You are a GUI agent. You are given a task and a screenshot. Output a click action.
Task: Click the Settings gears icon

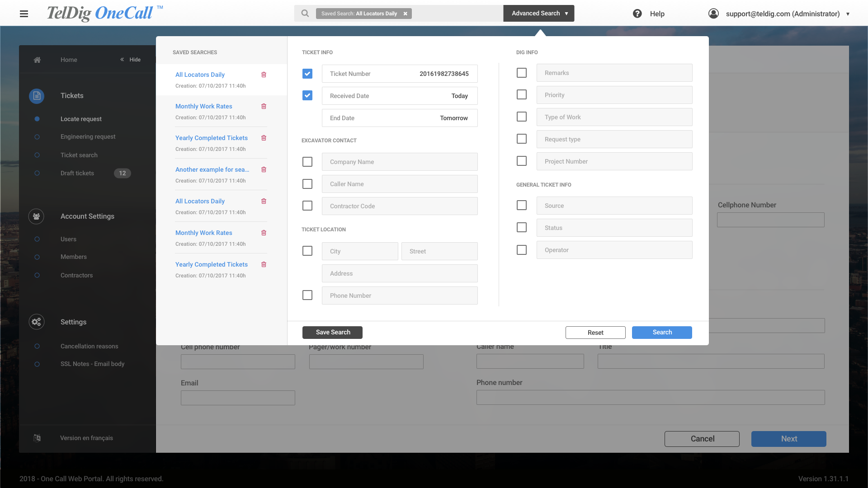pyautogui.click(x=36, y=322)
